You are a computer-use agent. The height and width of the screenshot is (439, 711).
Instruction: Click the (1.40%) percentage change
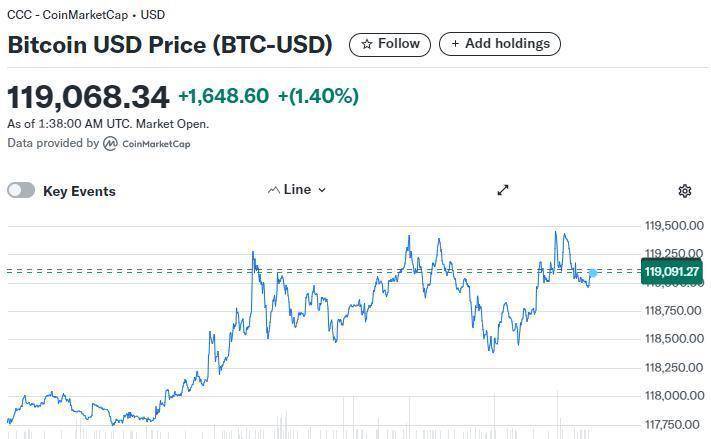pyautogui.click(x=318, y=96)
